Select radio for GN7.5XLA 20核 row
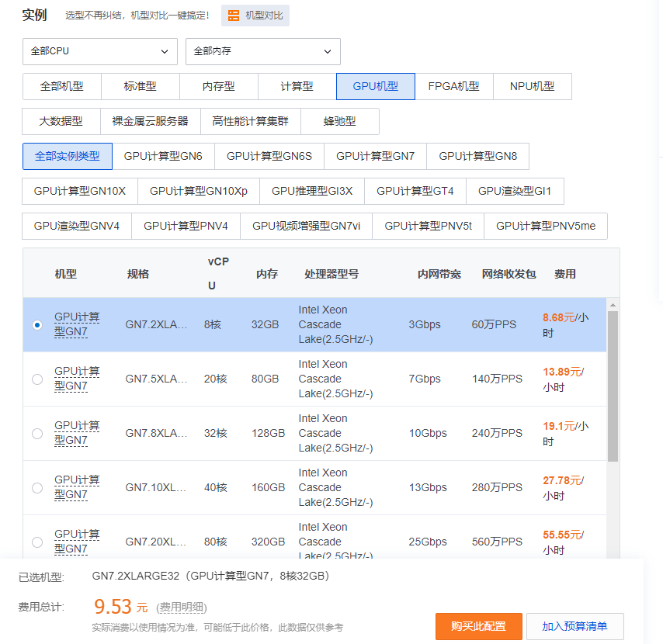Viewport: 663px width, 644px height. (37, 379)
